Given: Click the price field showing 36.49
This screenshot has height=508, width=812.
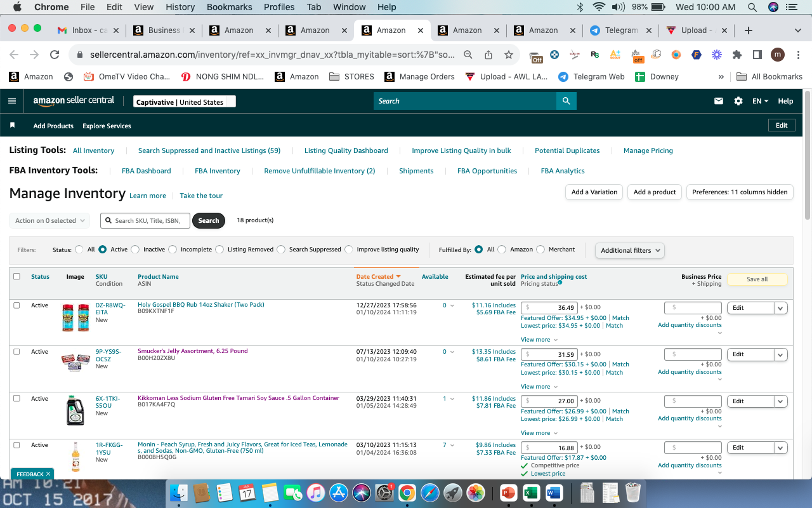Looking at the screenshot, I should coord(549,308).
